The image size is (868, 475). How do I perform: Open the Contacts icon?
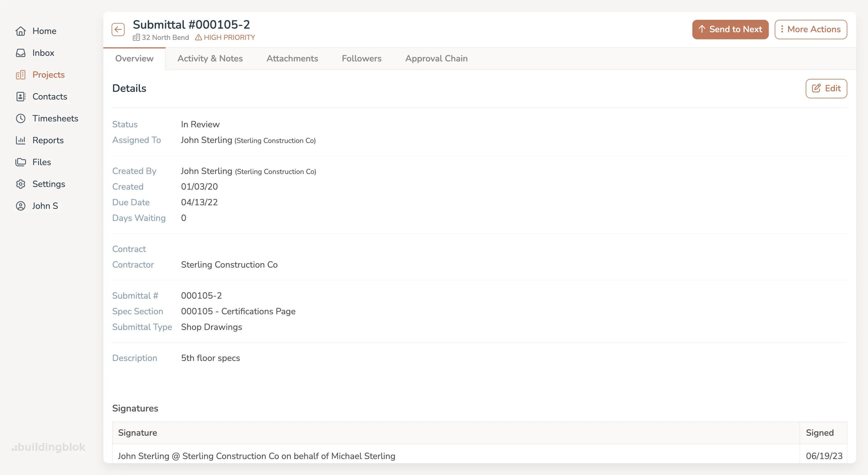[x=21, y=96]
